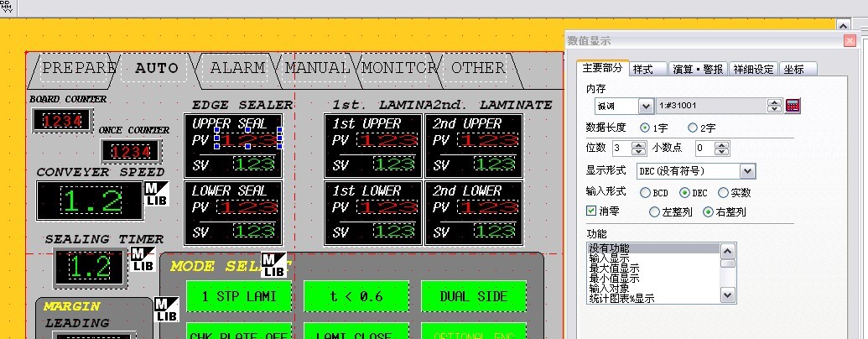Select the UPPER SEAL PV numeric display
Image resolution: width=868 pixels, height=339 pixels.
[x=248, y=139]
